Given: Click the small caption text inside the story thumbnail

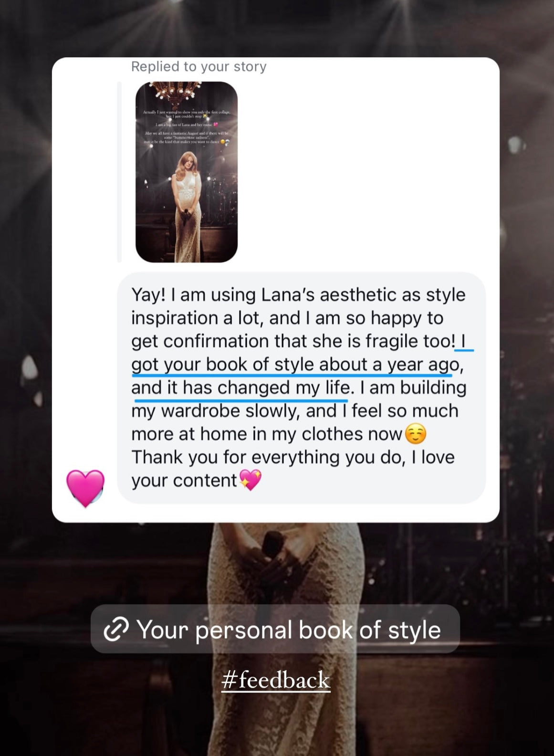Looking at the screenshot, I should coord(187,126).
